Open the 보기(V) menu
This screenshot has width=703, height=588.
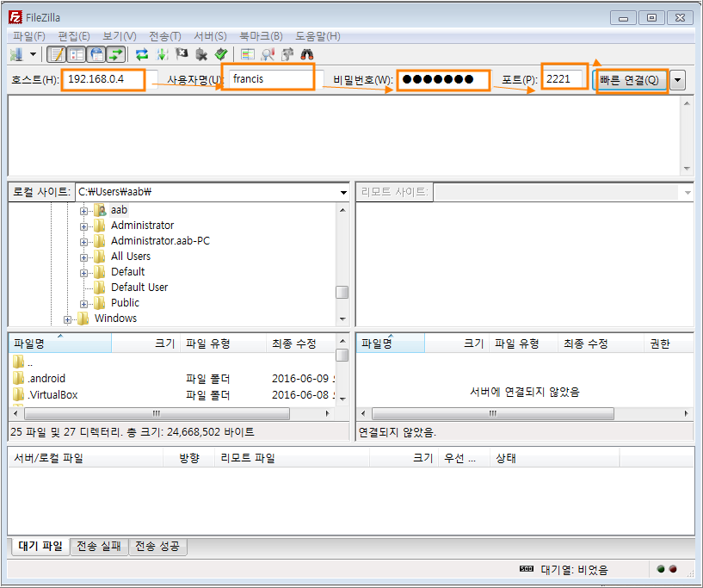120,36
